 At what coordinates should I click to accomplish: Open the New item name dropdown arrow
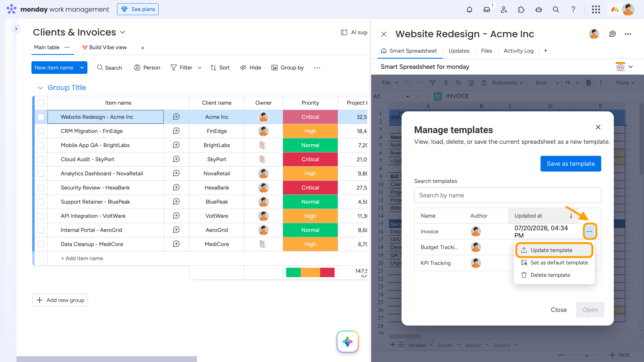pyautogui.click(x=82, y=68)
